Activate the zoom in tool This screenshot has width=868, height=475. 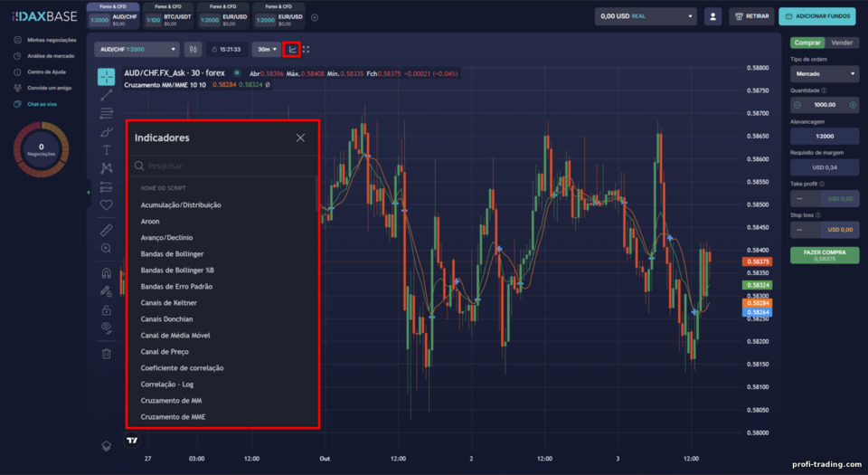(x=107, y=249)
